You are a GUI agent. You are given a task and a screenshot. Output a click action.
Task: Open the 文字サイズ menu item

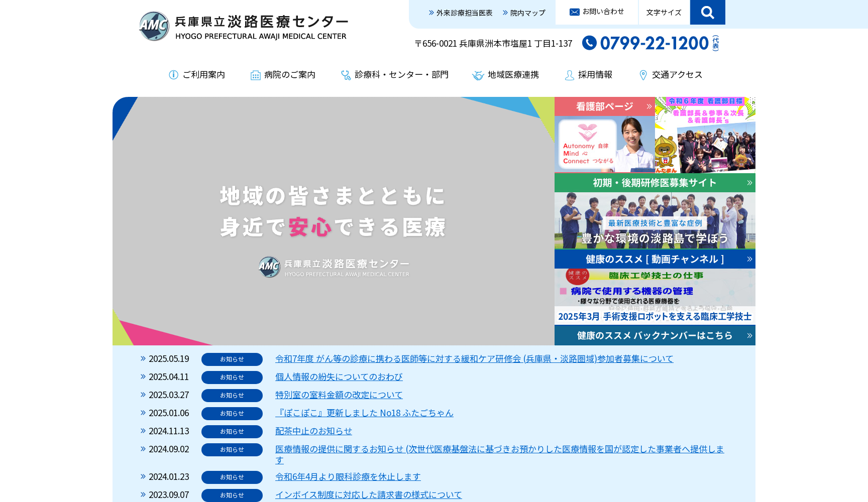tap(664, 12)
